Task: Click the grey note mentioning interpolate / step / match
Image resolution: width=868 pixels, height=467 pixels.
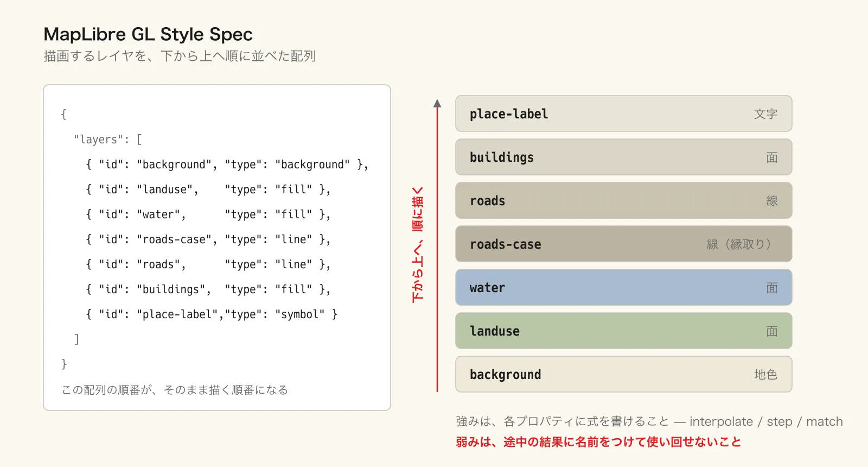Action: click(649, 421)
